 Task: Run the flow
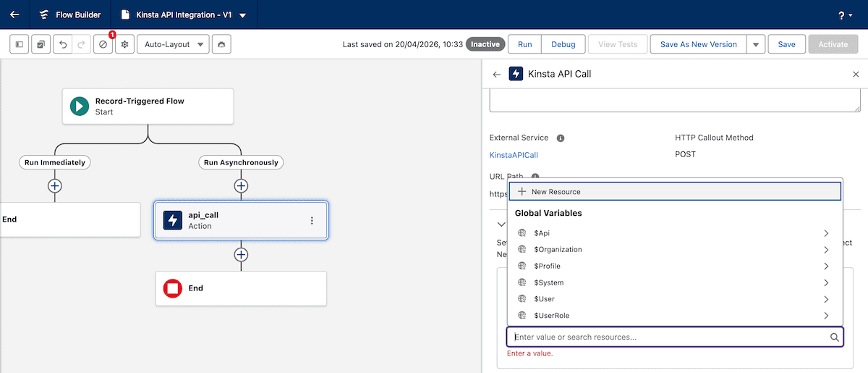[x=525, y=44]
